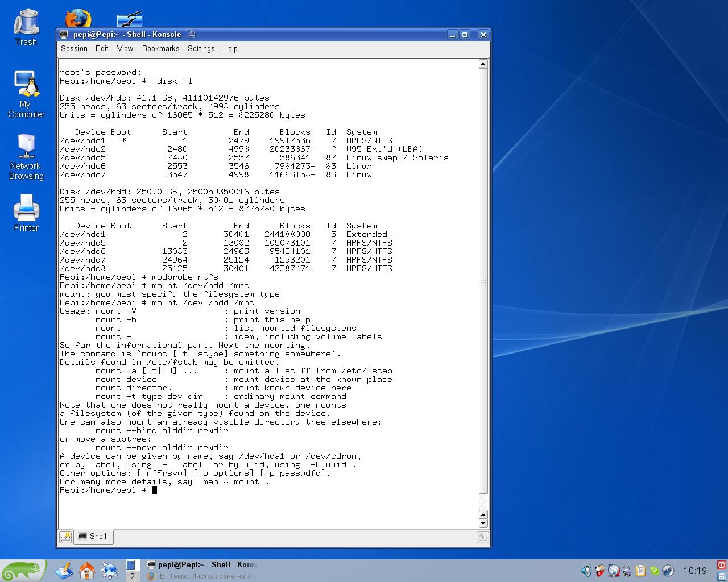Click the KPowersave plug tray icon
Image resolution: width=728 pixels, height=582 pixels.
tap(627, 571)
